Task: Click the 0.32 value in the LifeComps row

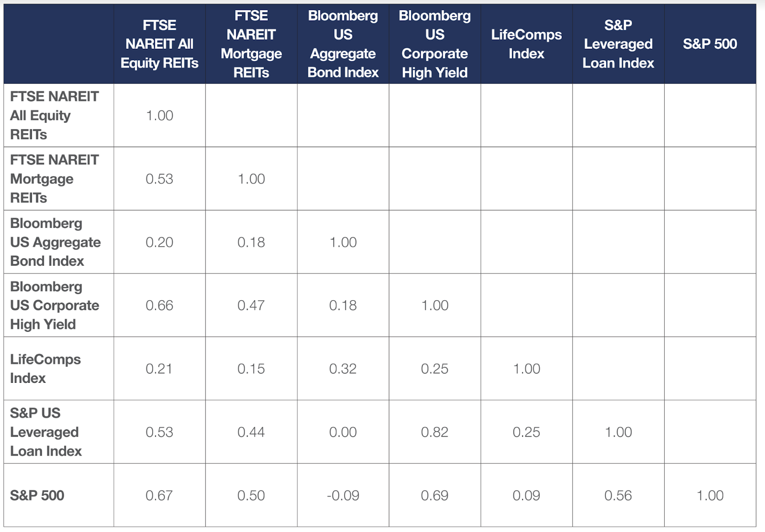Action: click(343, 369)
